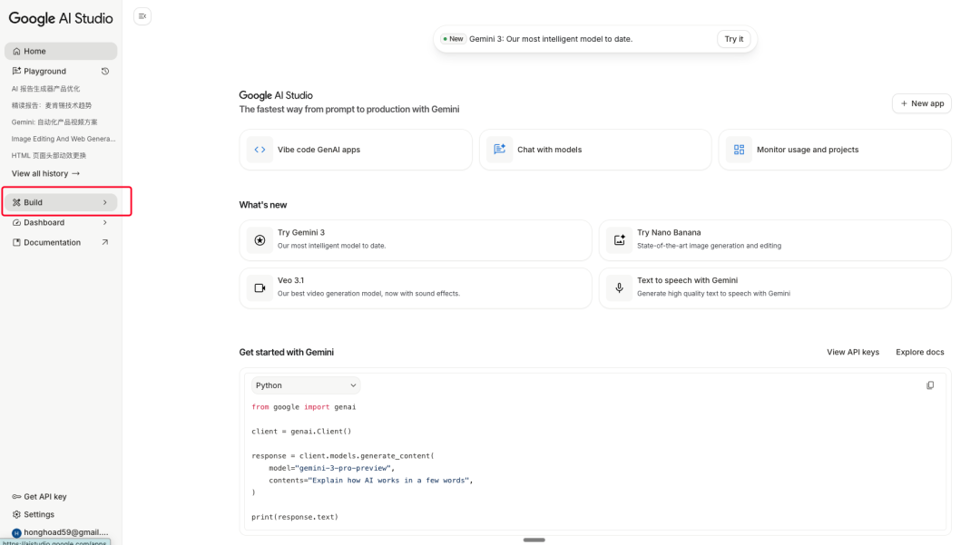
Task: Click View all history link
Action: coord(45,173)
